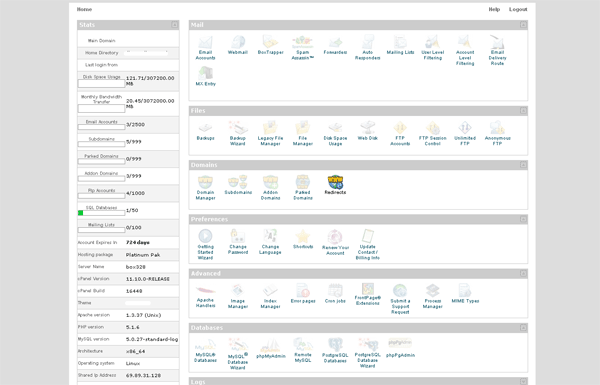
Task: Open Legacy File Manager
Action: tap(270, 134)
